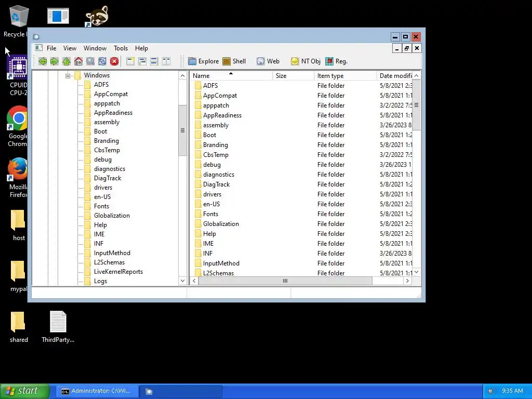Open Google Chrome desktop shortcut
Screen dimensions: 532x399
click(17, 126)
